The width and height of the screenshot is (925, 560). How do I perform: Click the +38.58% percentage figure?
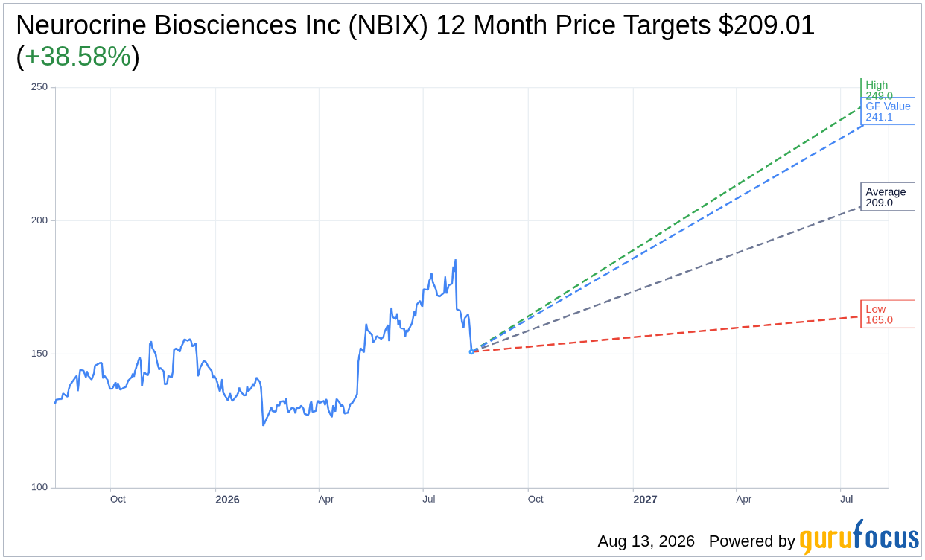(x=78, y=57)
